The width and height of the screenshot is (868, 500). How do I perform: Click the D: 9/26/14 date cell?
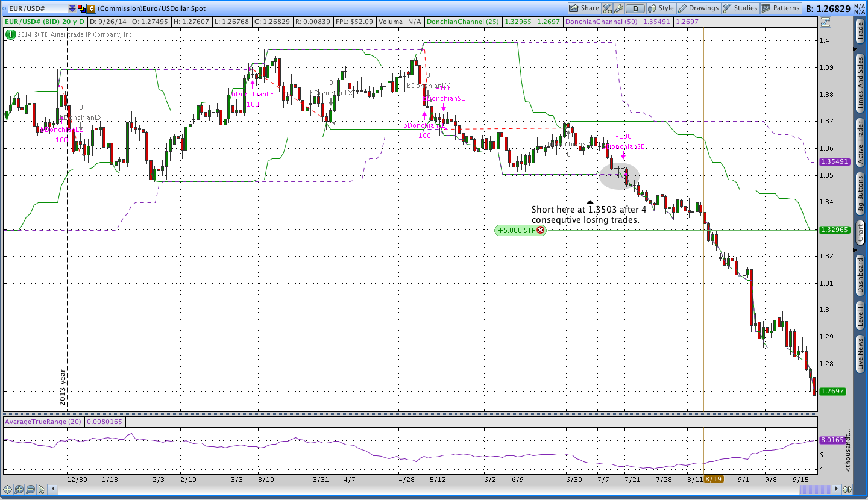tap(107, 22)
